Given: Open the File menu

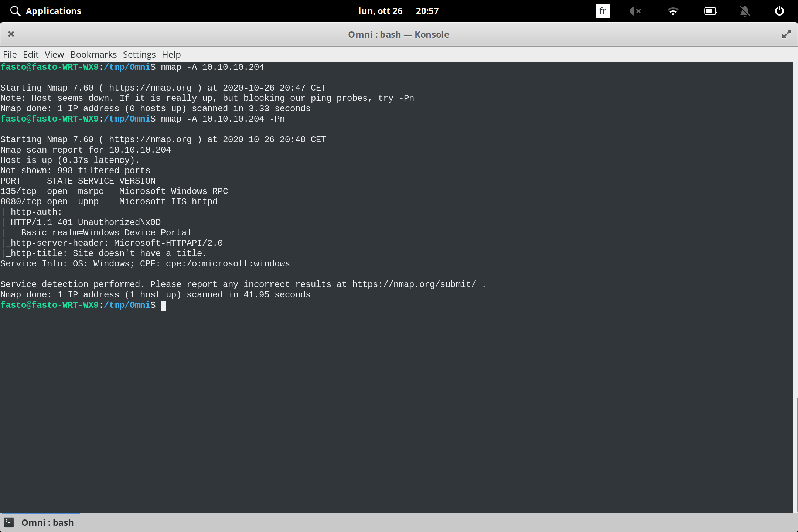Looking at the screenshot, I should [x=10, y=54].
